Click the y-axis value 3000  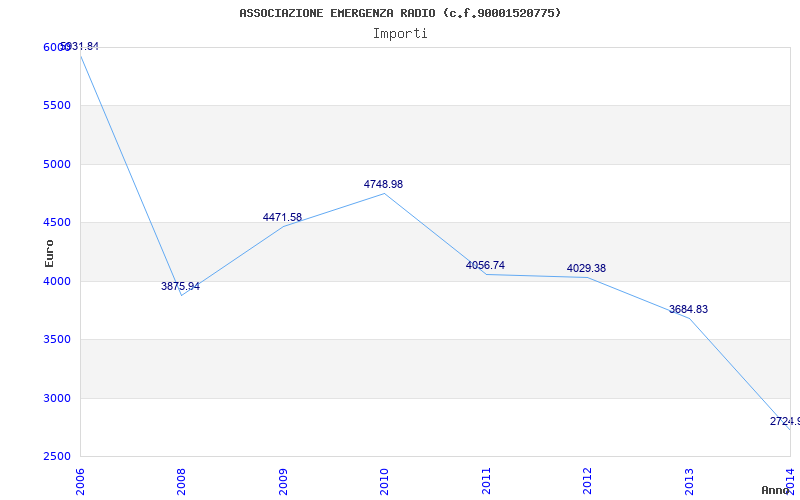pos(57,398)
